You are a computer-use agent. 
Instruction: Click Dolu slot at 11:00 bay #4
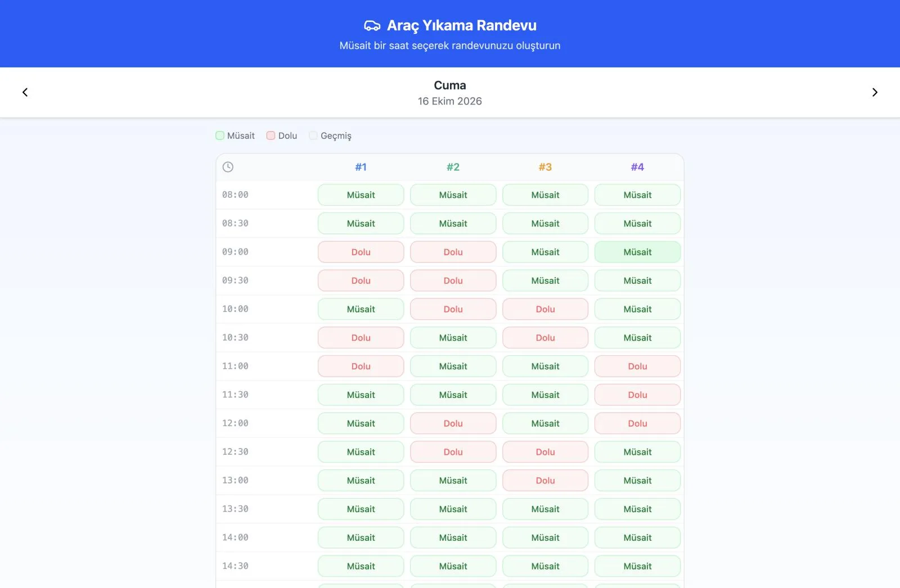click(638, 367)
